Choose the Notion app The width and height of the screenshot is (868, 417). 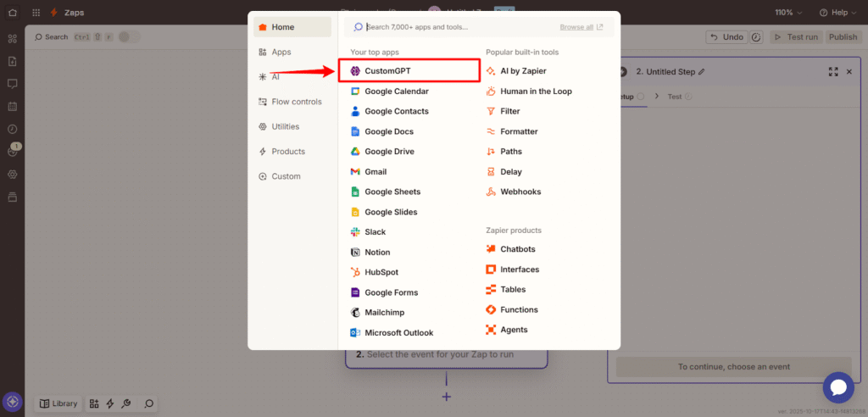370,252
